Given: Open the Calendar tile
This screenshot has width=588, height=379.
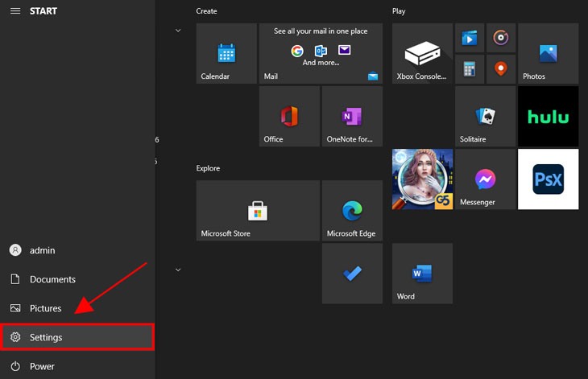Looking at the screenshot, I should 226,54.
